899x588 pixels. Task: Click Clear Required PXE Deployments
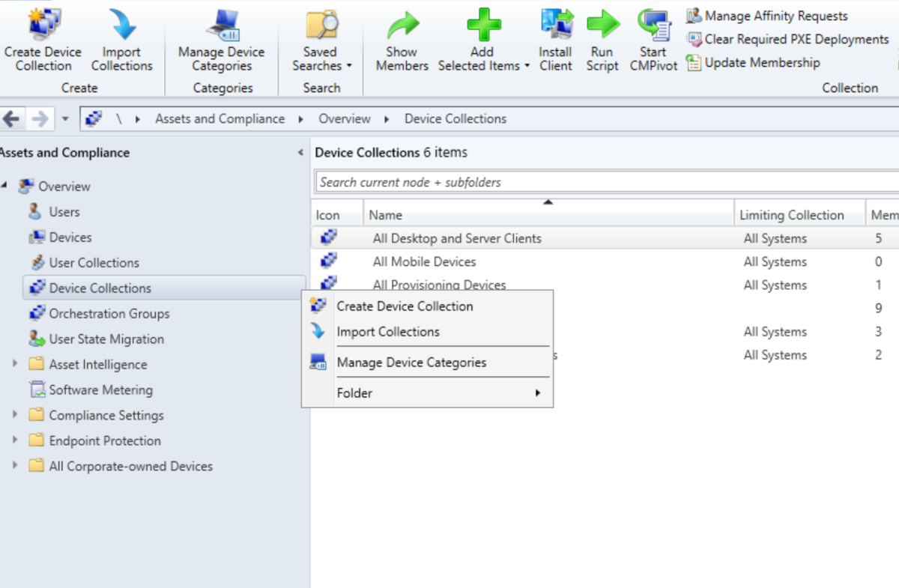[787, 39]
